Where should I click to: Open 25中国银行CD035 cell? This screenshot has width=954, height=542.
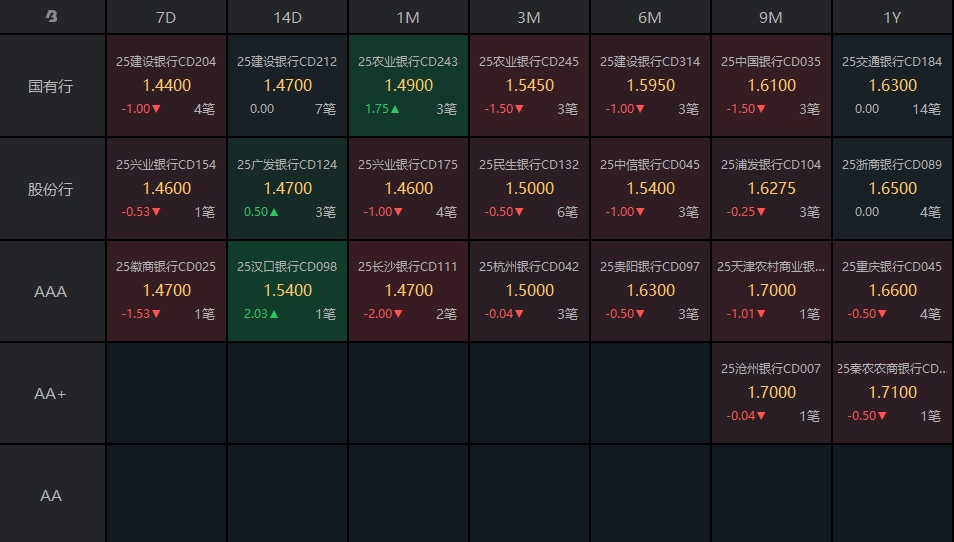[x=771, y=85]
